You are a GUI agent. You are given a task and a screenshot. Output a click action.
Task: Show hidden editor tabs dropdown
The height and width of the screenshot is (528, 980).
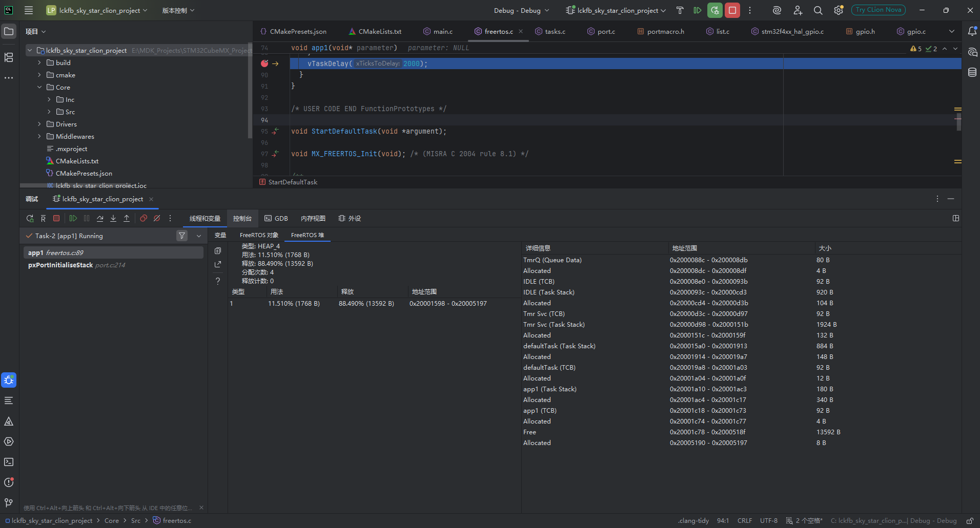952,31
